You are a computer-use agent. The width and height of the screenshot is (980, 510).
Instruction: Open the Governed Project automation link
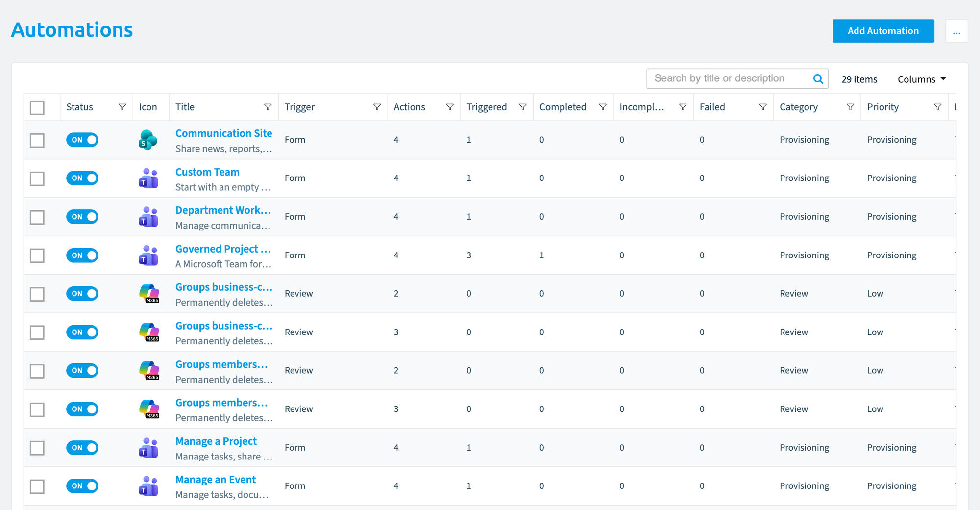(x=223, y=249)
